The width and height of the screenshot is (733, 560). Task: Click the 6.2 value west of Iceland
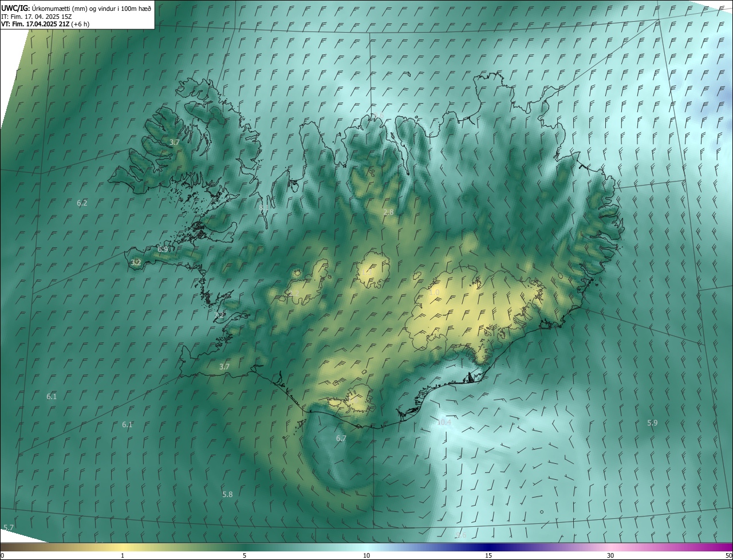tap(82, 203)
